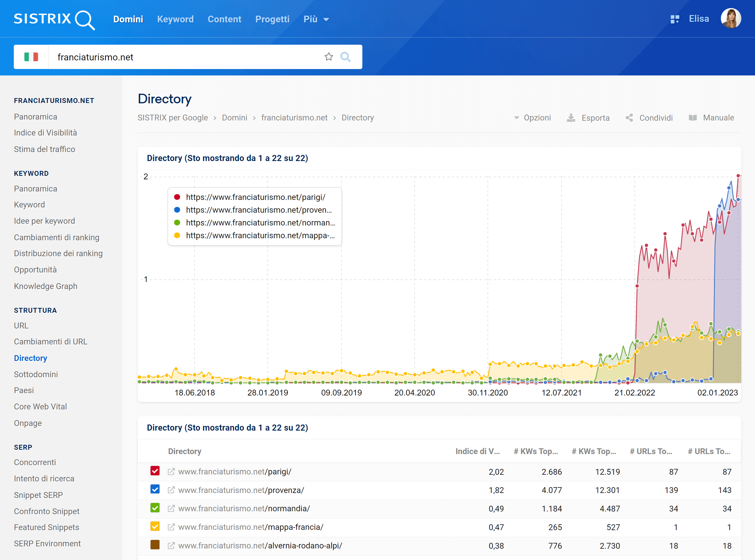
Task: Open Distribuzione dei ranking in sidebar
Action: point(58,254)
